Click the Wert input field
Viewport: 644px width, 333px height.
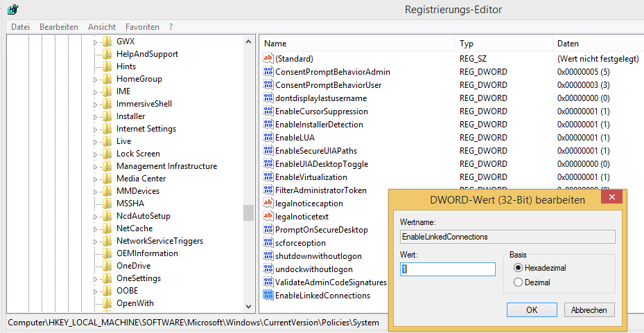tap(448, 269)
